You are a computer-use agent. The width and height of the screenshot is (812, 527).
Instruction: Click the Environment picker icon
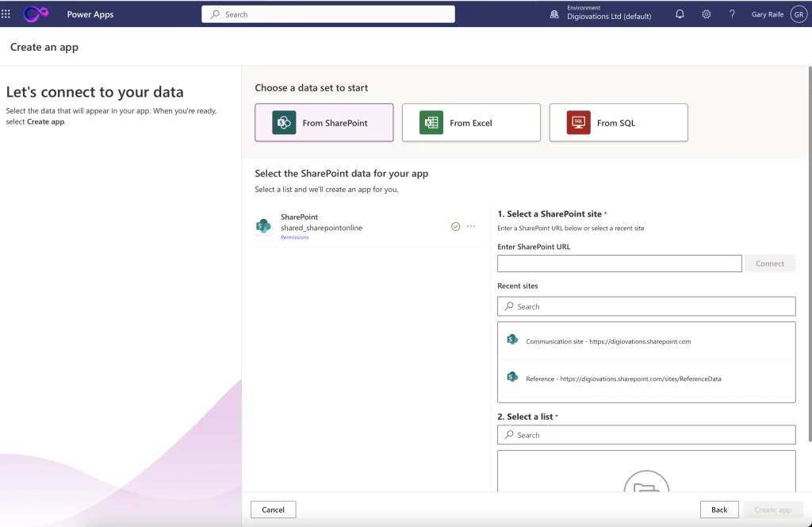pyautogui.click(x=554, y=14)
